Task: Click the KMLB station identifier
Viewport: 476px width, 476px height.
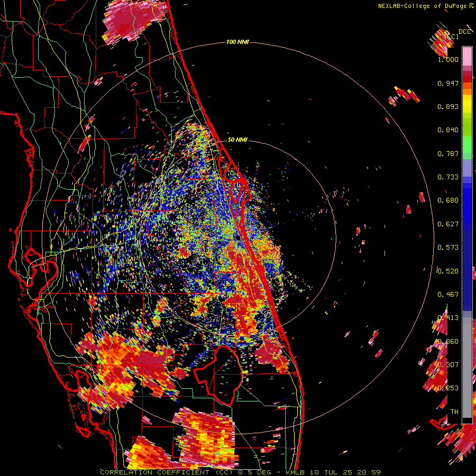Action: pos(295,472)
